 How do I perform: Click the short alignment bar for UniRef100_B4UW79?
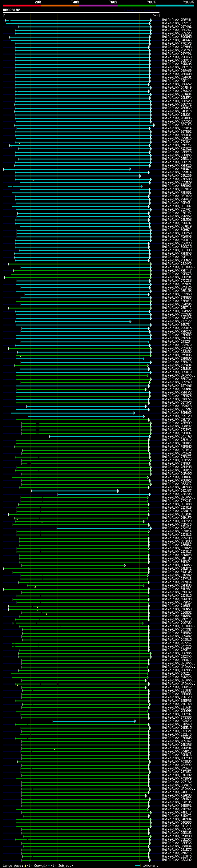pyautogui.click(x=67, y=169)
